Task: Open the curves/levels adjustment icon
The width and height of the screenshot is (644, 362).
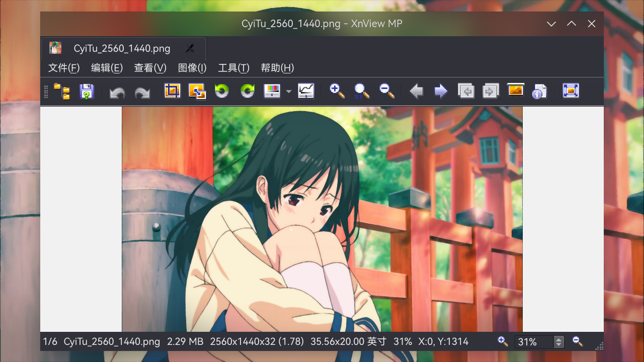Action: [306, 91]
